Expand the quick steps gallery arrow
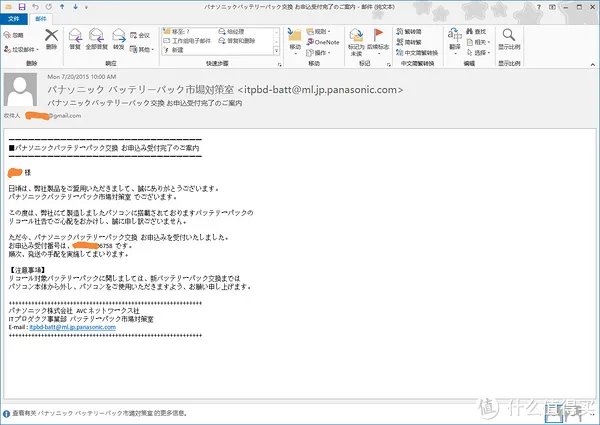The width and height of the screenshot is (600, 425). click(x=277, y=50)
